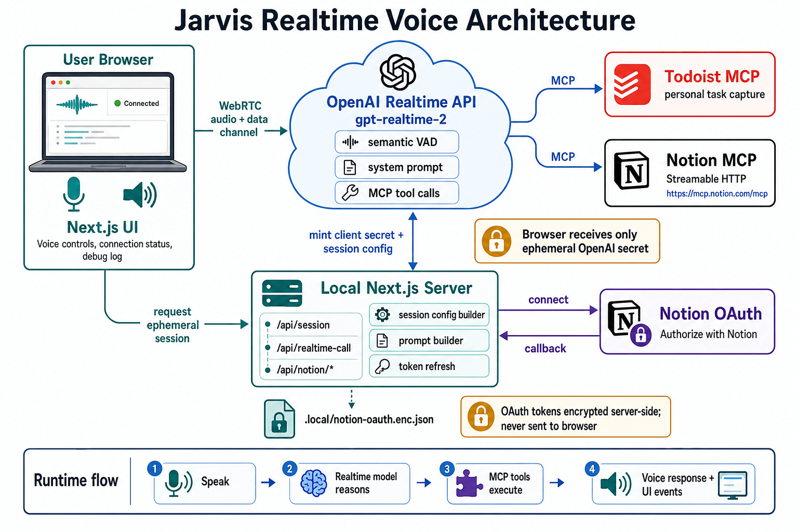Click the locked file icon beside notion-oauth.enc.json
798x532 pixels.
tap(280, 419)
